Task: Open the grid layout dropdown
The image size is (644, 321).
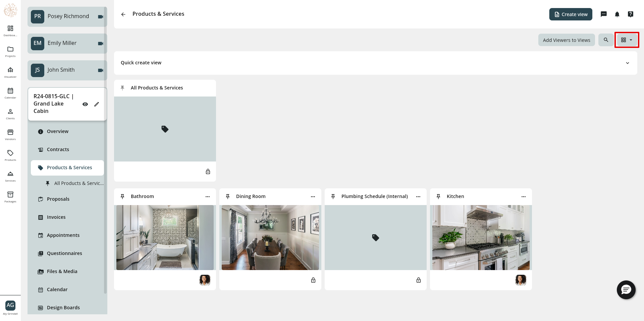Action: click(x=627, y=40)
